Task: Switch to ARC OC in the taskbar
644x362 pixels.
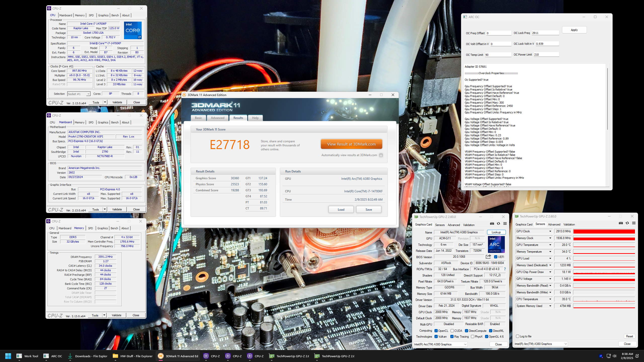Action: click(x=53, y=356)
